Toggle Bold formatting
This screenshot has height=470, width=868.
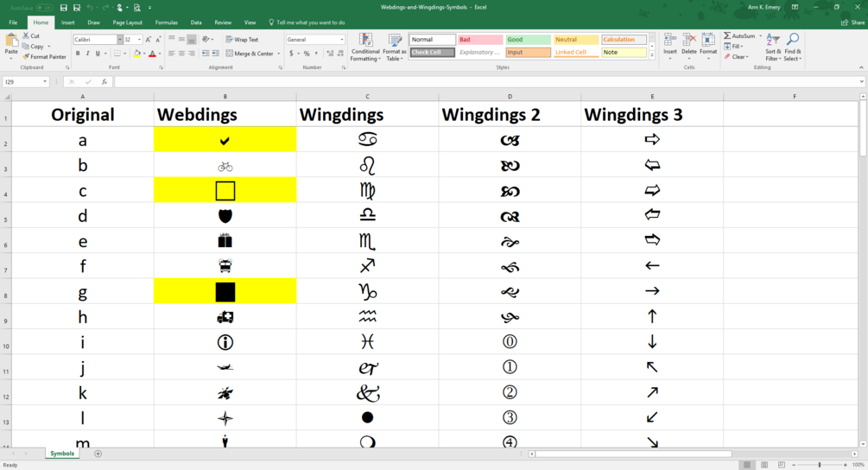tap(78, 54)
